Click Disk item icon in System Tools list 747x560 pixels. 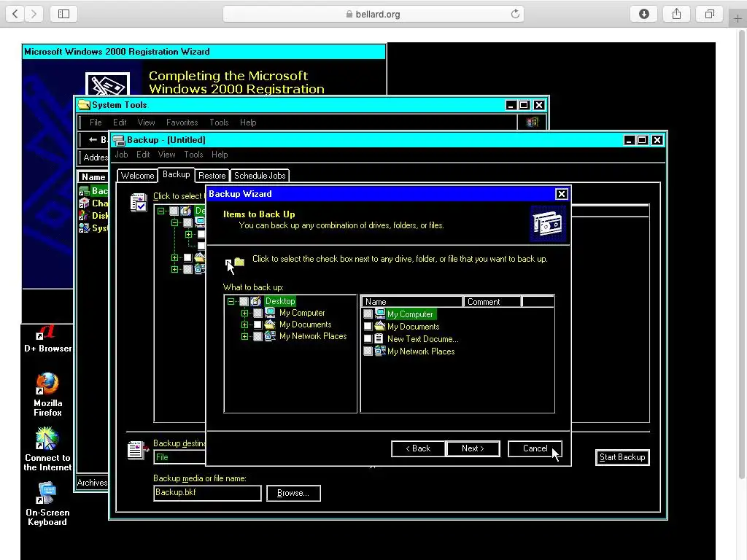tap(85, 216)
